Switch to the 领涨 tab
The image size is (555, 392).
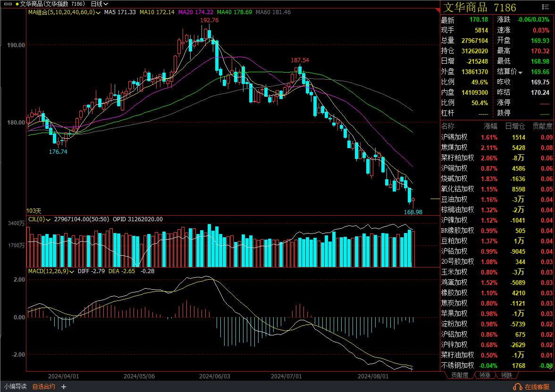point(485,375)
